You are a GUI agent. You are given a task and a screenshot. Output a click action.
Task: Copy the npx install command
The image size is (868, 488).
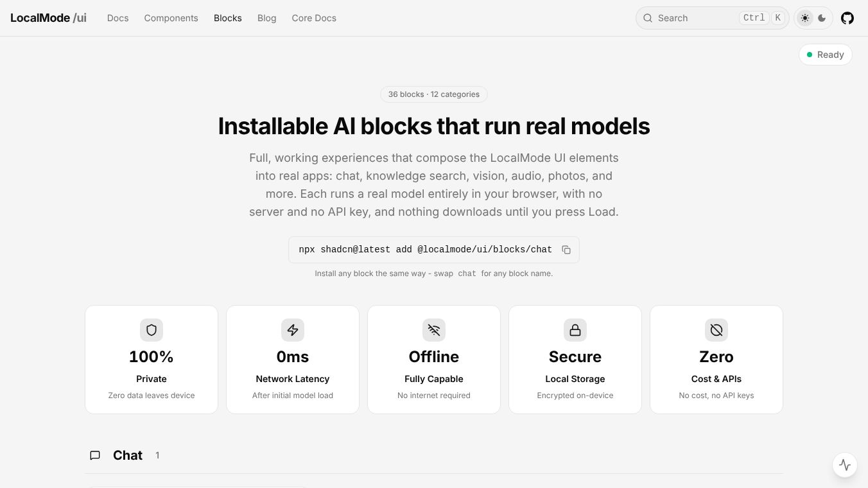click(566, 250)
